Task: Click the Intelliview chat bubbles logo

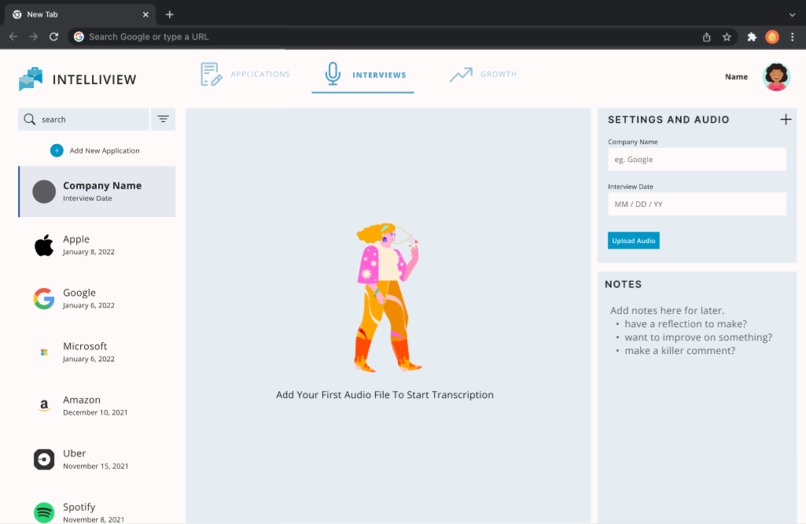Action: (x=30, y=79)
